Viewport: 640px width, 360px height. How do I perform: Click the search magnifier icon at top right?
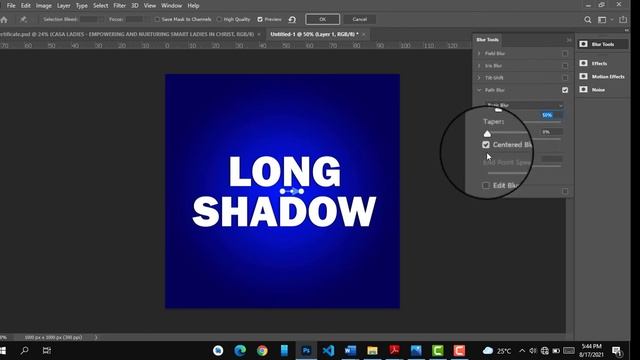point(587,19)
